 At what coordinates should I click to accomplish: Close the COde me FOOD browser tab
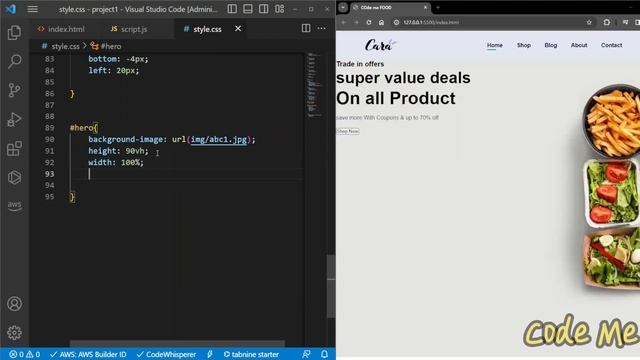coord(425,7)
